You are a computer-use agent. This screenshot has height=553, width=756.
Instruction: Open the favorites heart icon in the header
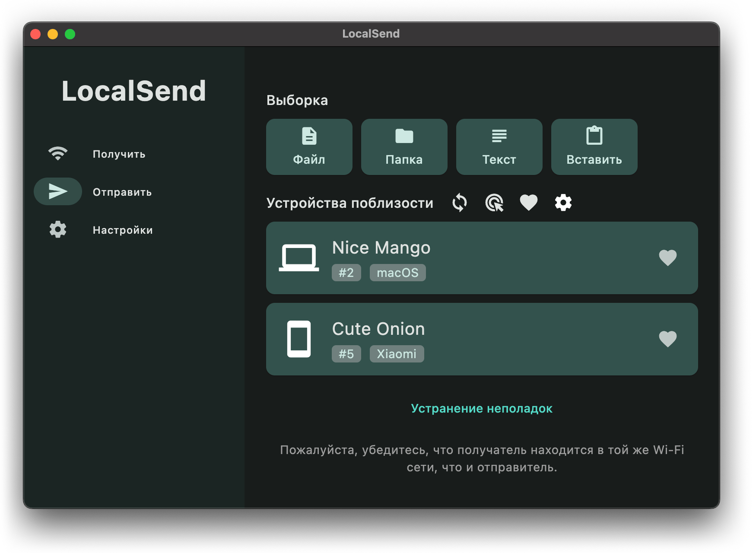point(529,203)
